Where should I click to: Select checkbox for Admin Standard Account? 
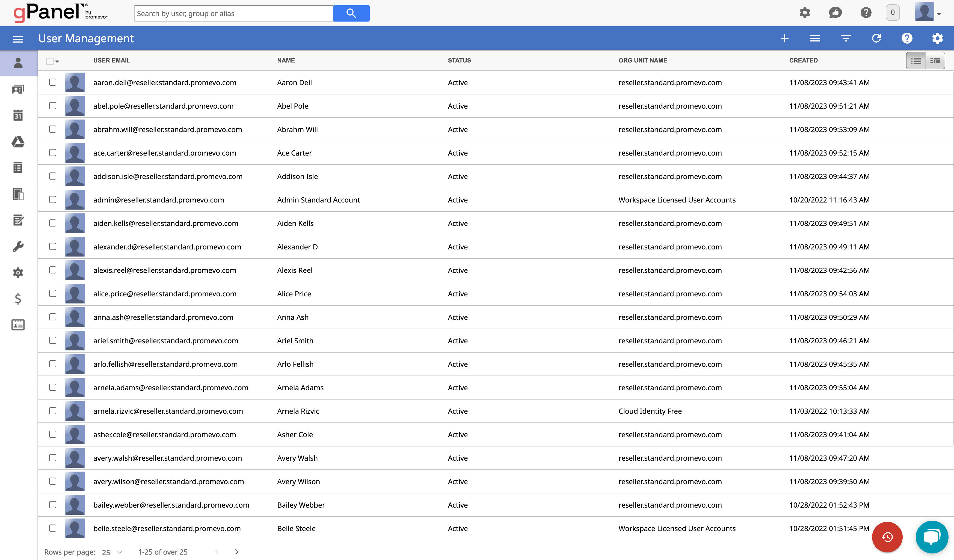[x=53, y=199]
